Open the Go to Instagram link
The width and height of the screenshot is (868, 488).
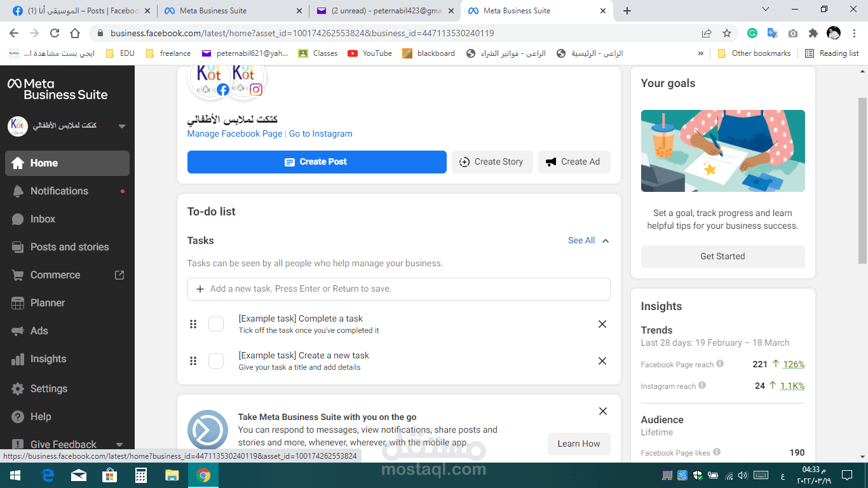pos(320,134)
